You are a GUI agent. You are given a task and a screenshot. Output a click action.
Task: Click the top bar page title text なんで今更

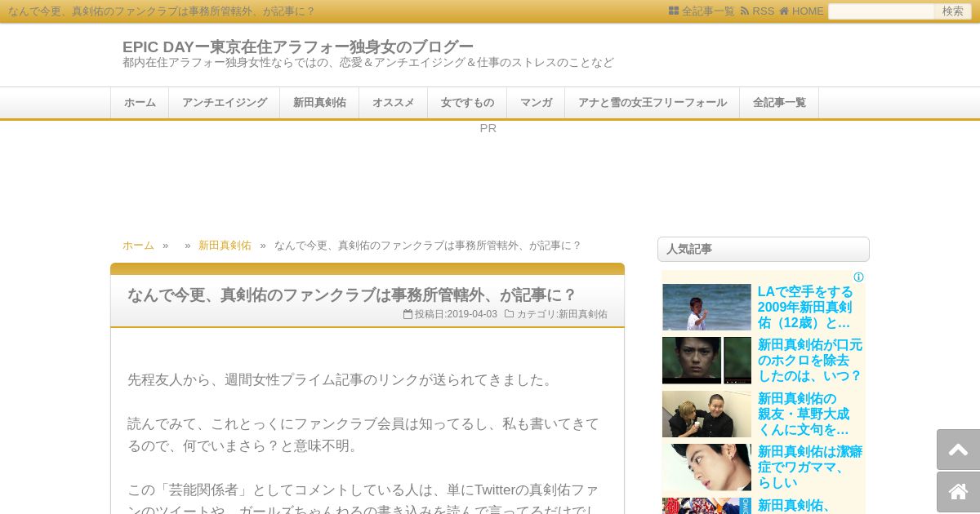tap(162, 11)
